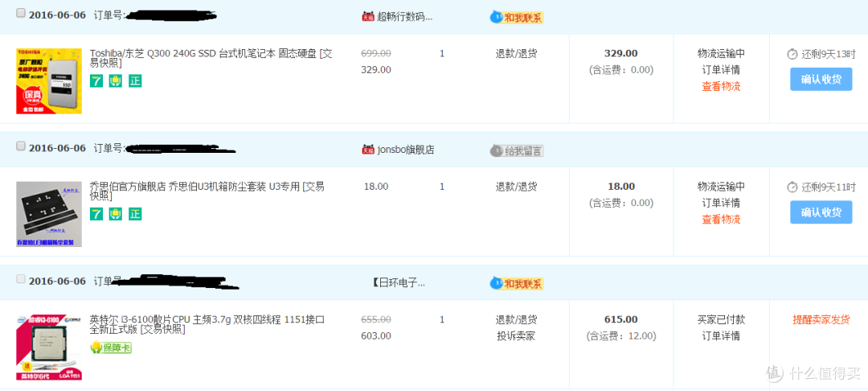Click the yellow guarantee icon under the Toshiba SSD

116,81
